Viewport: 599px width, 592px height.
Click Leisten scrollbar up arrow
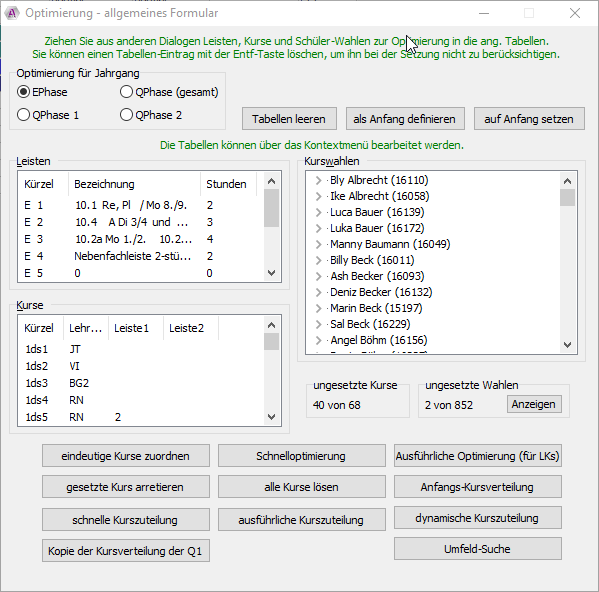tap(272, 181)
